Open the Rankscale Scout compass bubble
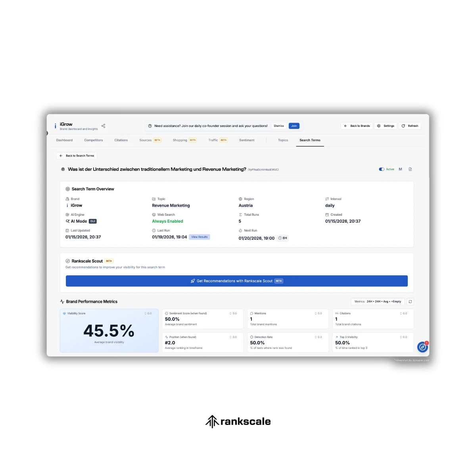Image resolution: width=476 pixels, height=476 pixels. coord(422,347)
